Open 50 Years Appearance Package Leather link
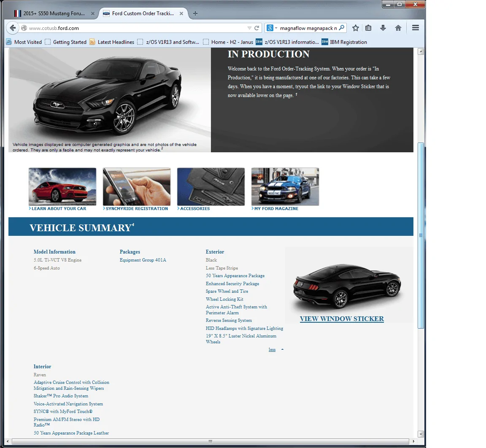The image size is (486, 448). coord(71,433)
